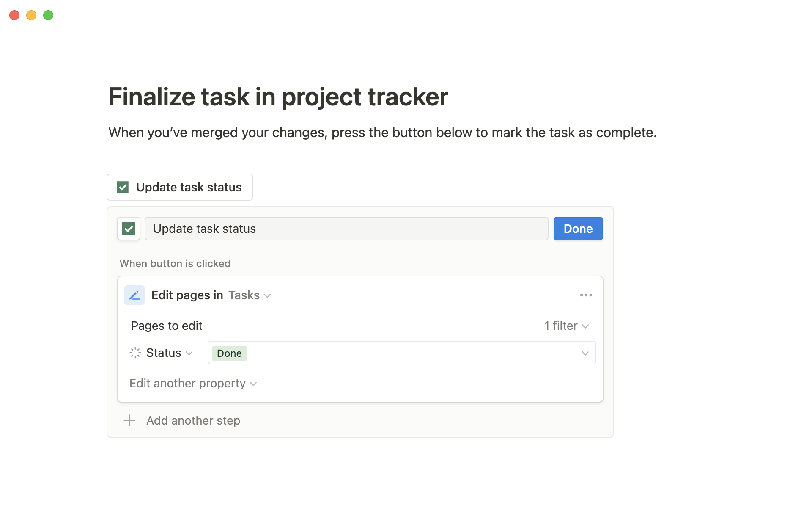Click the checkbox icon next to Update task status

(123, 187)
